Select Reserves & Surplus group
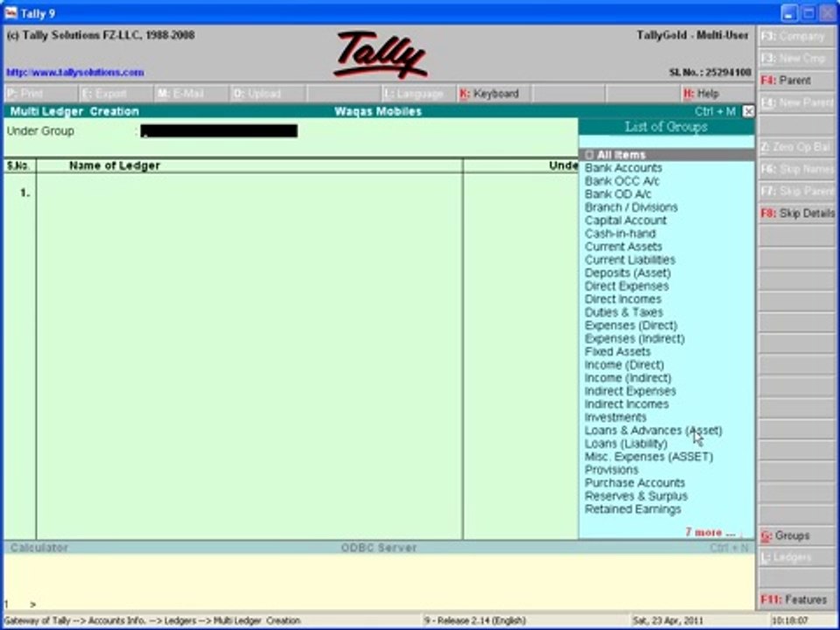 click(x=636, y=496)
